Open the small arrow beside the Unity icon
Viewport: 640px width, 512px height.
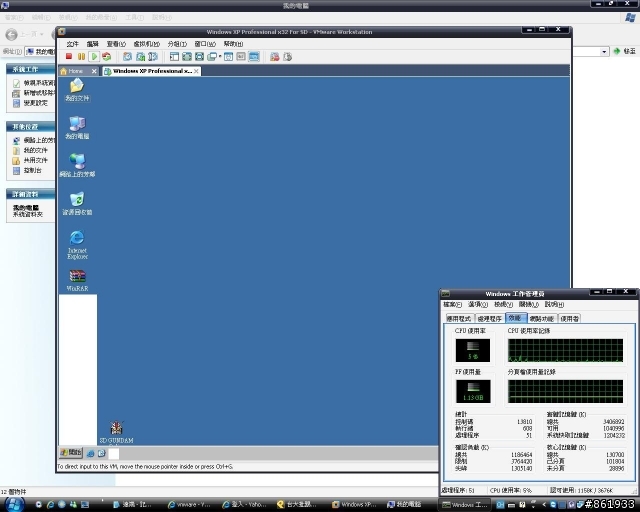point(220,57)
